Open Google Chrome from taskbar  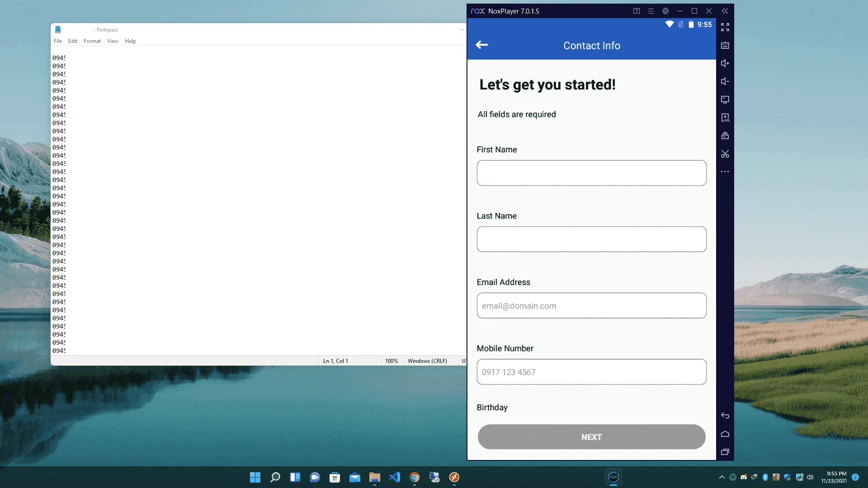(415, 477)
